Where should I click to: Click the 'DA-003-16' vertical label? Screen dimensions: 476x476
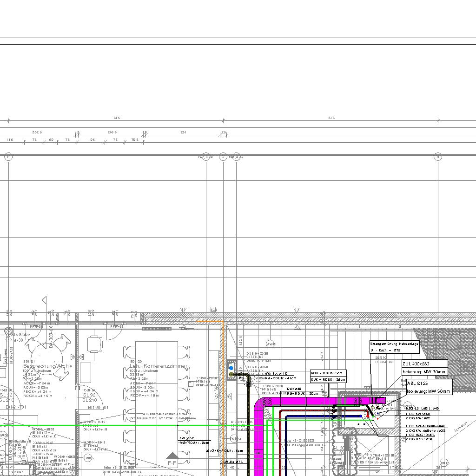tap(51, 337)
